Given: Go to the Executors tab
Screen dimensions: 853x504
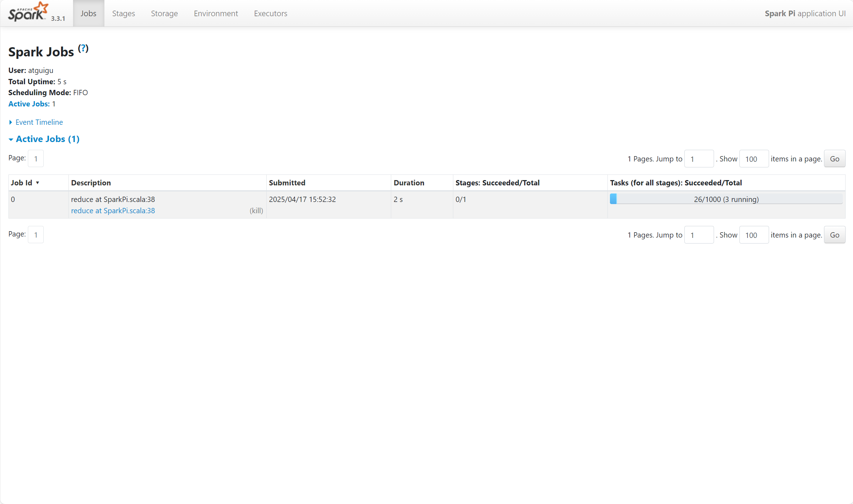Looking at the screenshot, I should [x=270, y=13].
